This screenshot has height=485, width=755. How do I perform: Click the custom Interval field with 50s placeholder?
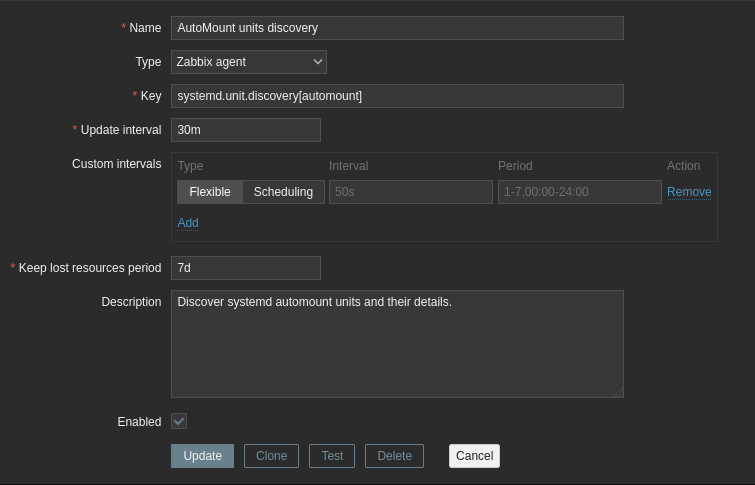pyautogui.click(x=410, y=192)
